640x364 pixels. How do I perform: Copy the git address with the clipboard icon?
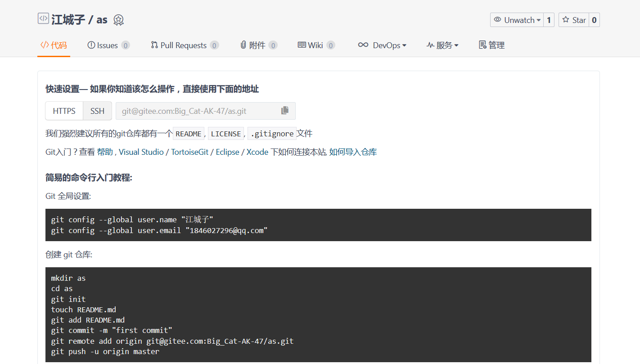pos(285,110)
